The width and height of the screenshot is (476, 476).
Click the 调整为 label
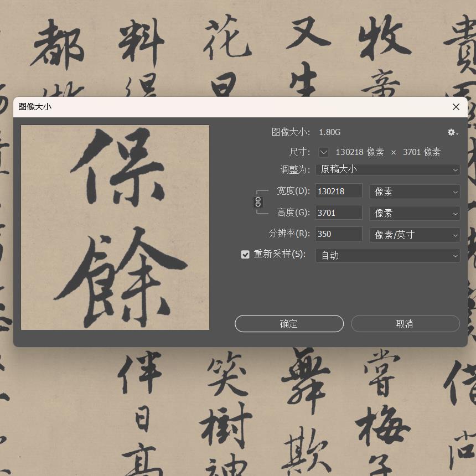295,170
